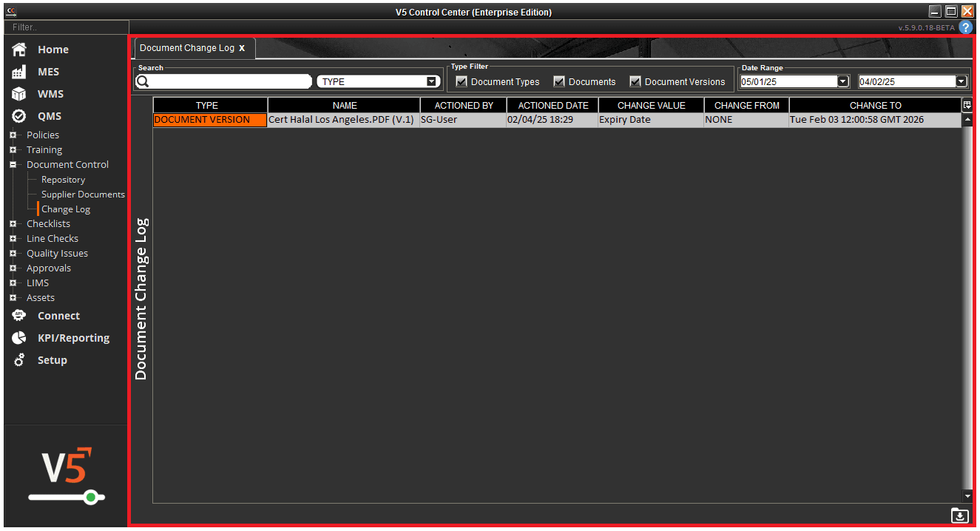The width and height of the screenshot is (980, 531).
Task: Open the Home menu
Action: coord(53,50)
